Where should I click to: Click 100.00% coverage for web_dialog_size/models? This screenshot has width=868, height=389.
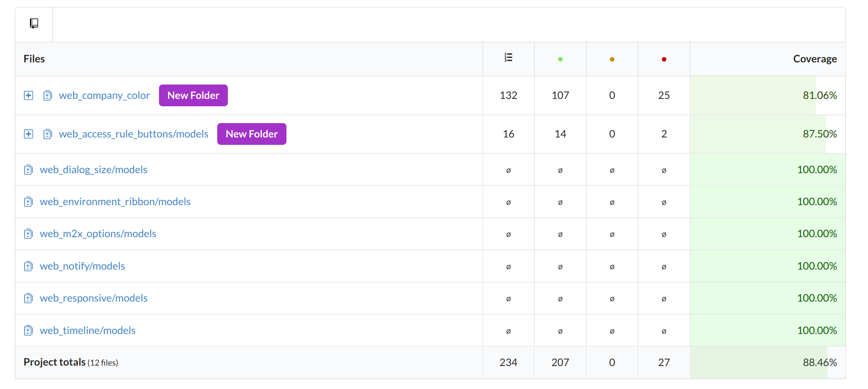tap(817, 170)
